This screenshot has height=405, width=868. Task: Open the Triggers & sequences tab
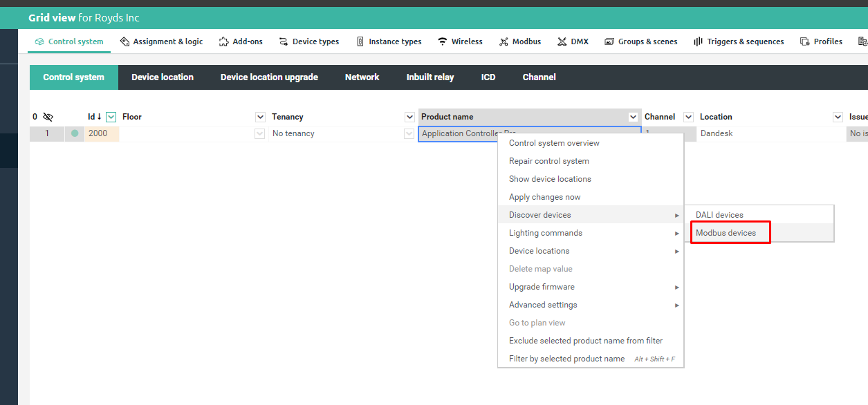click(739, 41)
